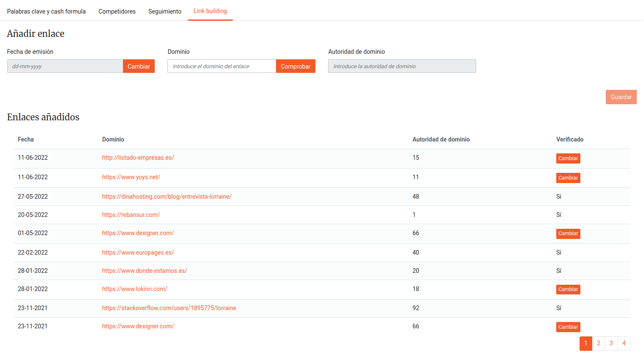Click Cambiar in the yoys.net row

(568, 178)
